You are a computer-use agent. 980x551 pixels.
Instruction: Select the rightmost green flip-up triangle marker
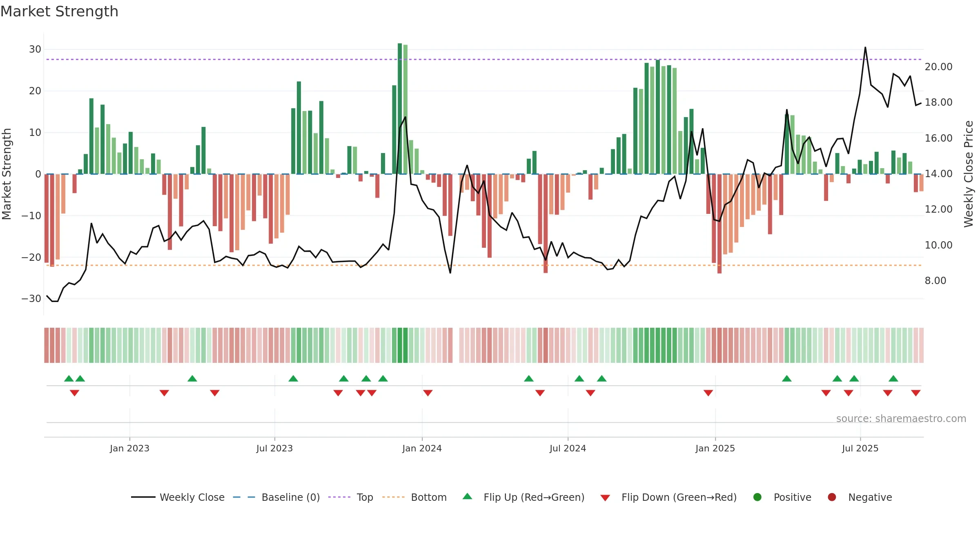click(893, 378)
